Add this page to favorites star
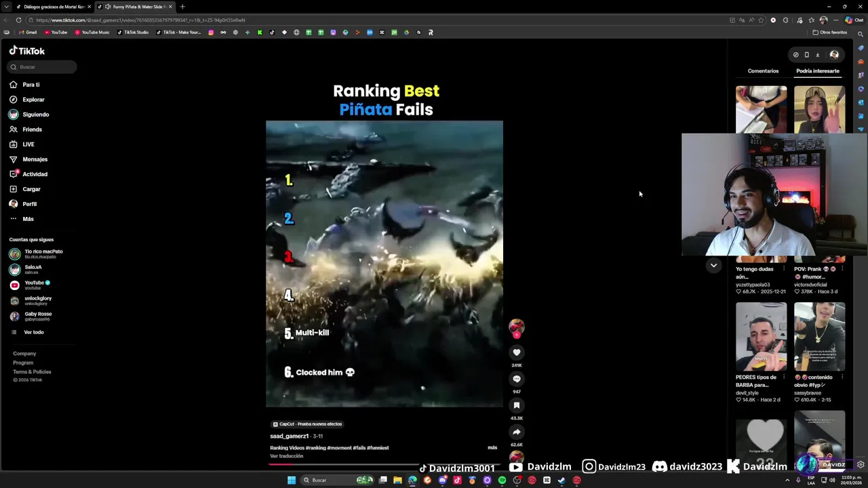Viewport: 868px width, 488px height. pyautogui.click(x=761, y=20)
